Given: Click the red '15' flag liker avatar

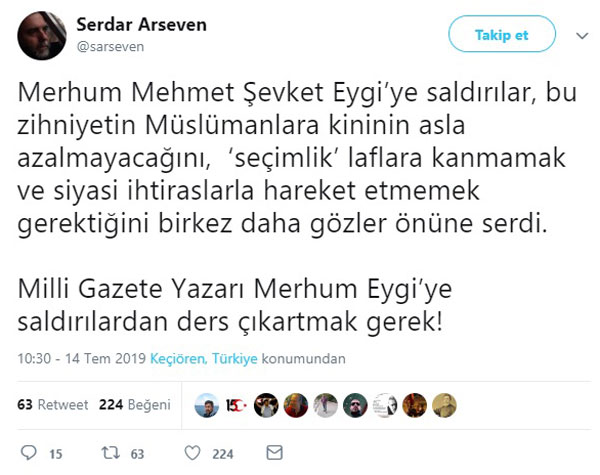Looking at the screenshot, I should 235,405.
